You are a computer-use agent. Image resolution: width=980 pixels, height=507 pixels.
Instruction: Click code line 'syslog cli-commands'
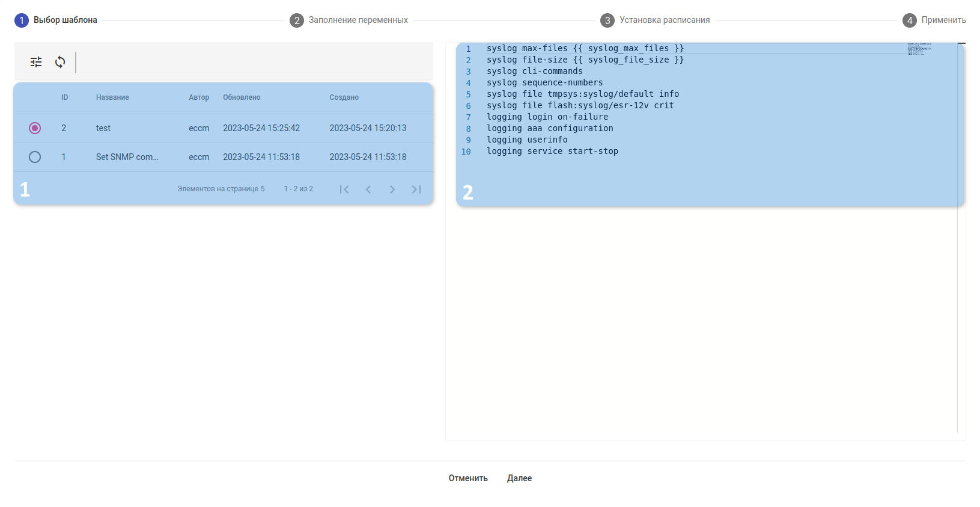[535, 71]
